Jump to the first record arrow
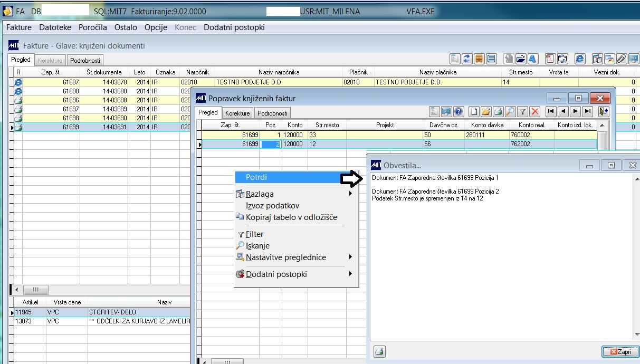The width and height of the screenshot is (640, 364). coord(550,111)
